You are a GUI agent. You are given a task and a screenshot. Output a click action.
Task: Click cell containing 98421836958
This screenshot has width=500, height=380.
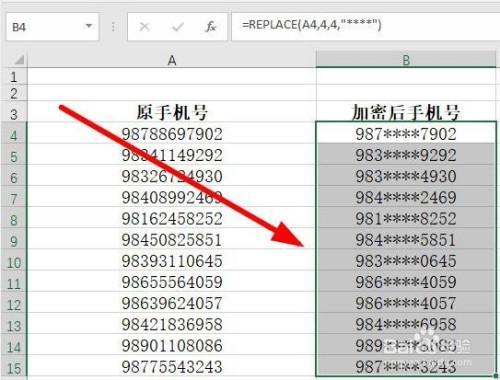tap(172, 324)
